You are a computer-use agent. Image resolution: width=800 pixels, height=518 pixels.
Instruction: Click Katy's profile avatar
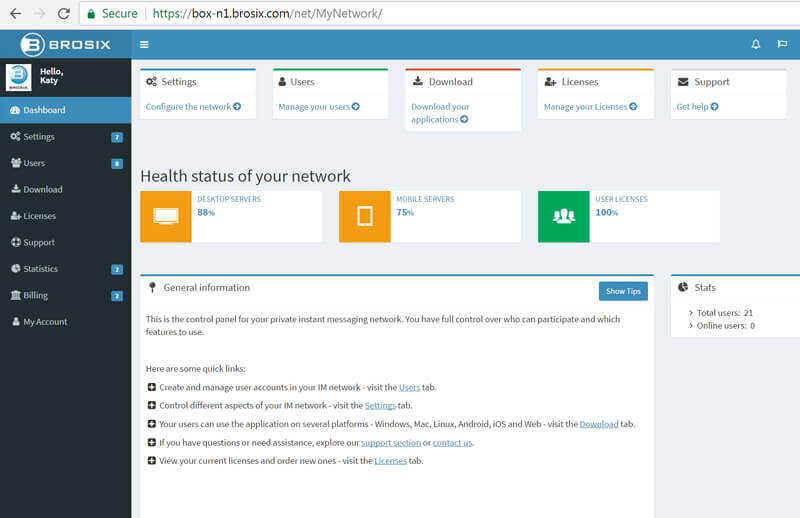(x=18, y=77)
